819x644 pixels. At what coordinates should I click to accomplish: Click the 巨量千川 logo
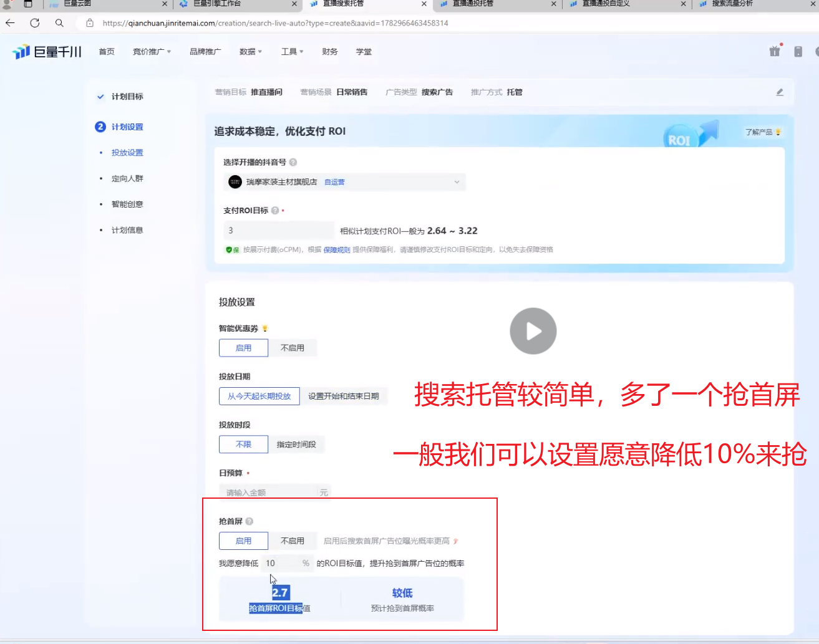(47, 52)
